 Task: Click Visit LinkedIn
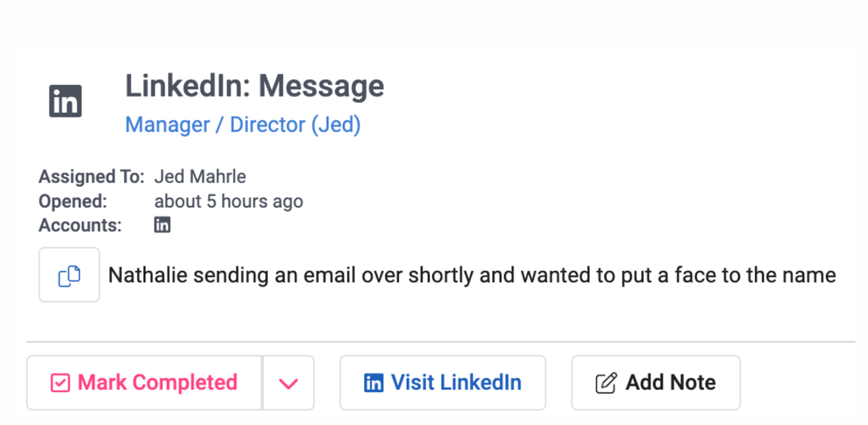pyautogui.click(x=442, y=382)
